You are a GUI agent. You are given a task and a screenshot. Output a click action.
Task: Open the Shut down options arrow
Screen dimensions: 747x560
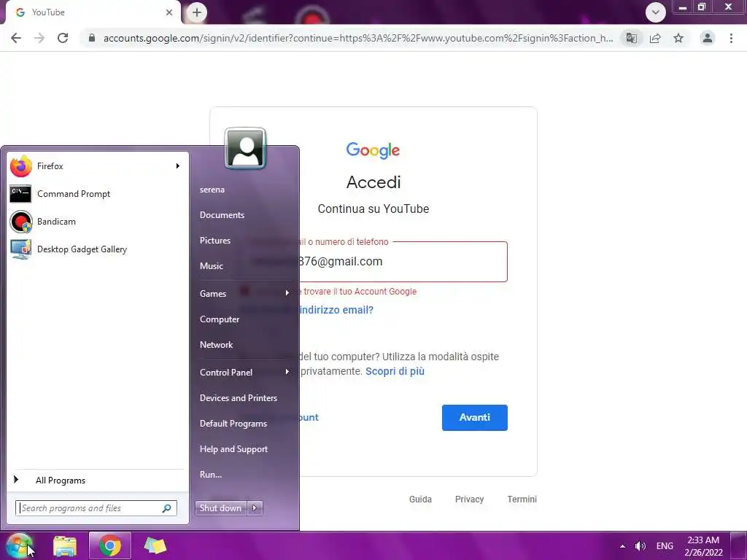pos(255,508)
